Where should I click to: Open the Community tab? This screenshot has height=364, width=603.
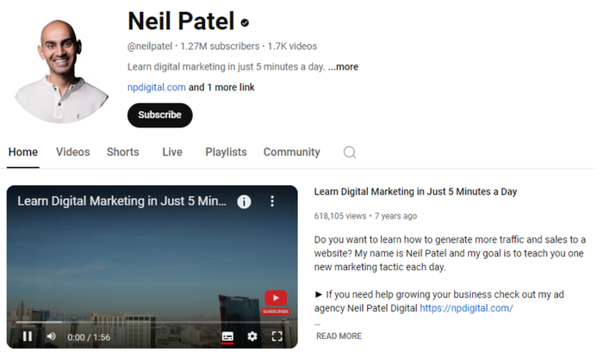click(x=292, y=152)
